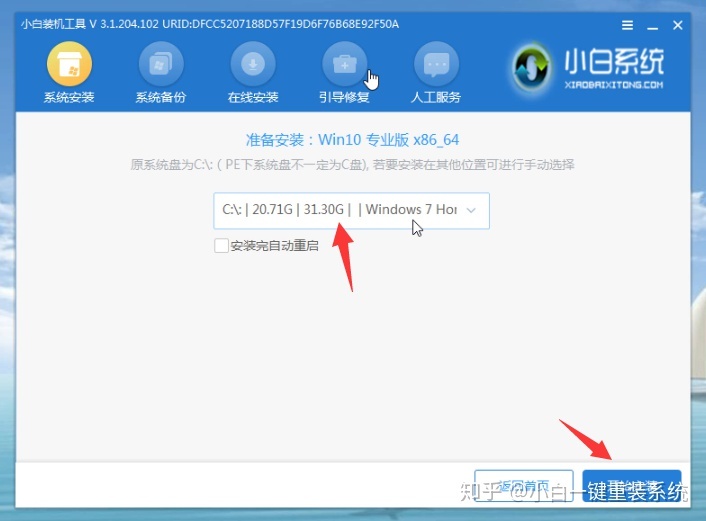Viewport: 706px width, 521px height.
Task: Open the 系统安装 system install icon
Action: tap(69, 64)
